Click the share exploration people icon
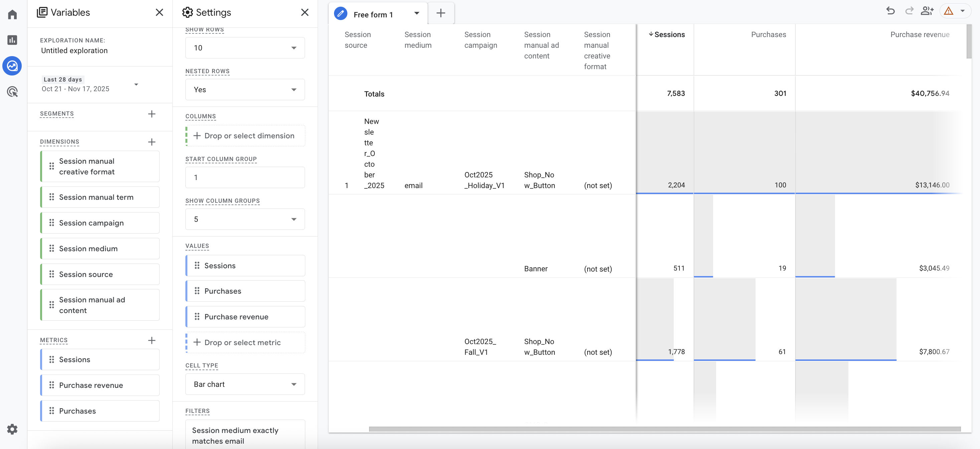 pyautogui.click(x=927, y=11)
